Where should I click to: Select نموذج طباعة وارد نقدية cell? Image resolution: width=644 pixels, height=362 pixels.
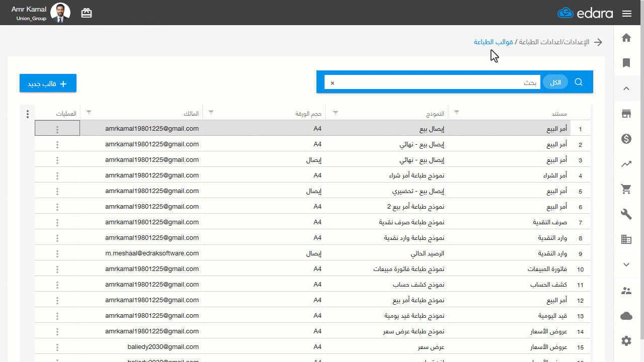[386, 238]
